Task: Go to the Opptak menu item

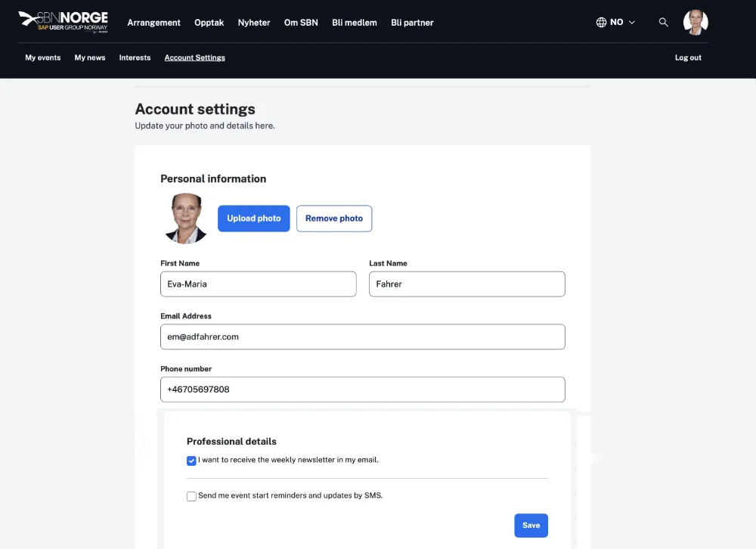Action: [x=209, y=23]
